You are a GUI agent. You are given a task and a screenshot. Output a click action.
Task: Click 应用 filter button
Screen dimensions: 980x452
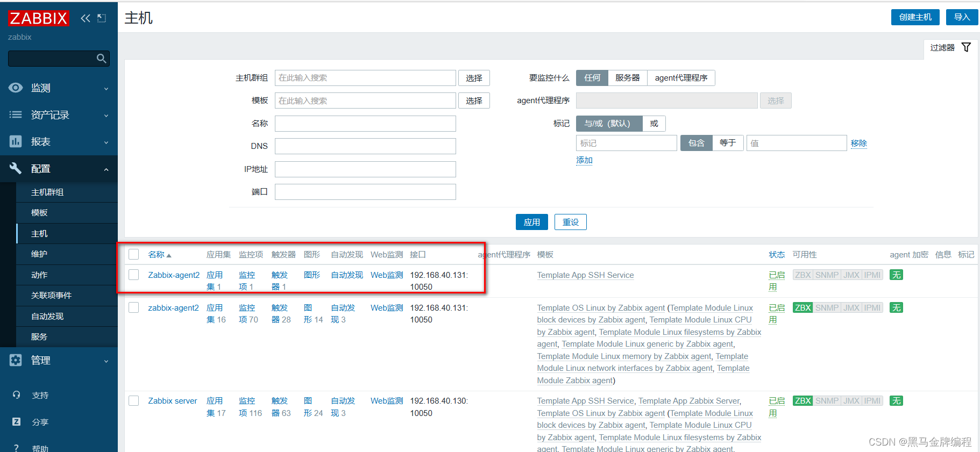531,222
